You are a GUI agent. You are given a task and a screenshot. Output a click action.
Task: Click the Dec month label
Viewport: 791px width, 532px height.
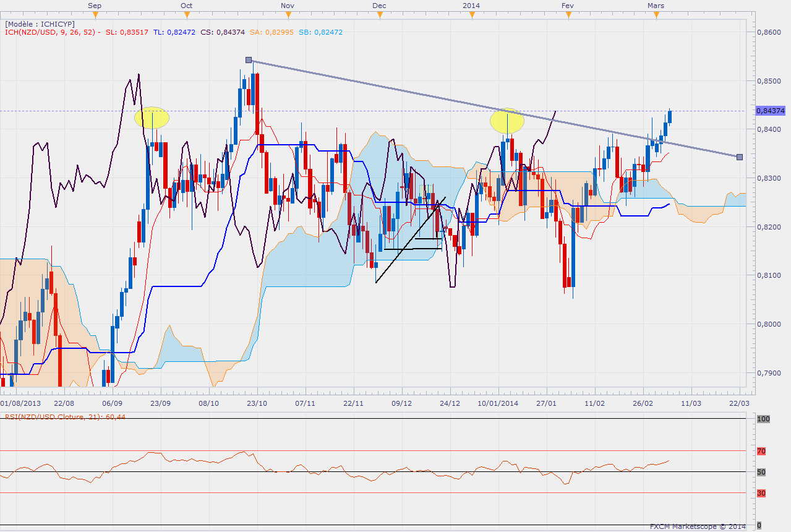pos(379,6)
